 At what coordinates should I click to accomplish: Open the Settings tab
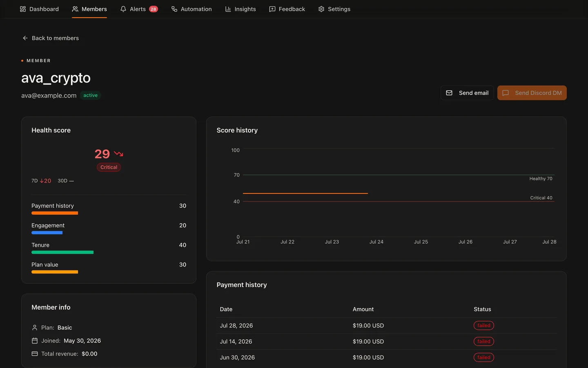coord(334,9)
